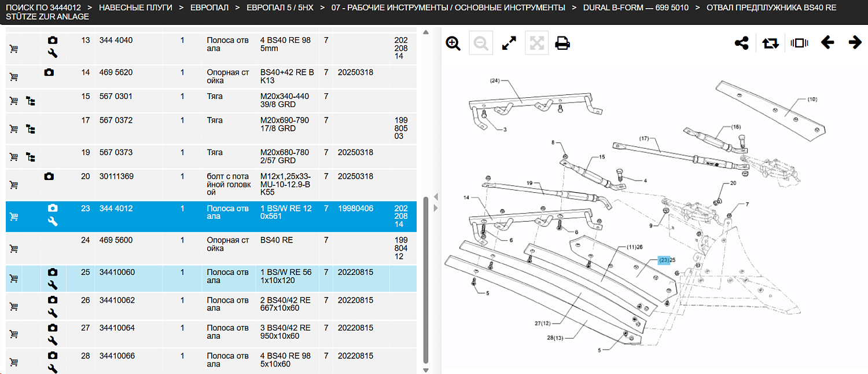View photo of part 34410064
This screenshot has height=374, width=868.
coord(53,328)
